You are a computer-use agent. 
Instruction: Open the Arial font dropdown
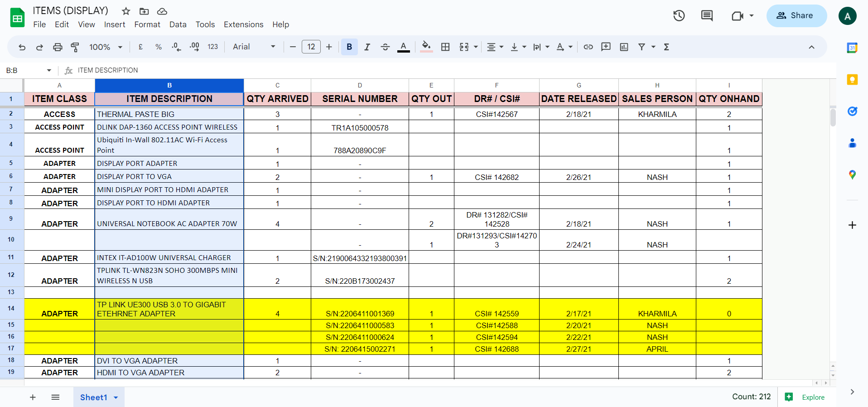pos(254,47)
